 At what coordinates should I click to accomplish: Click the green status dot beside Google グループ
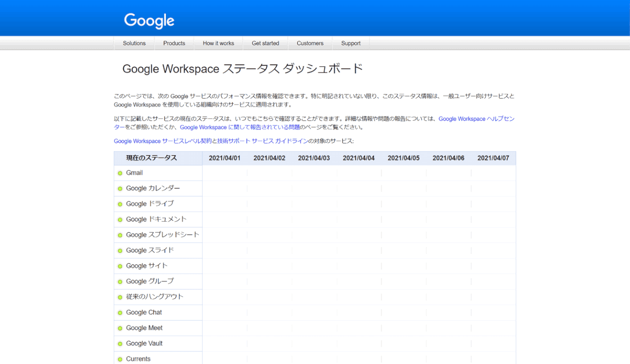point(120,282)
